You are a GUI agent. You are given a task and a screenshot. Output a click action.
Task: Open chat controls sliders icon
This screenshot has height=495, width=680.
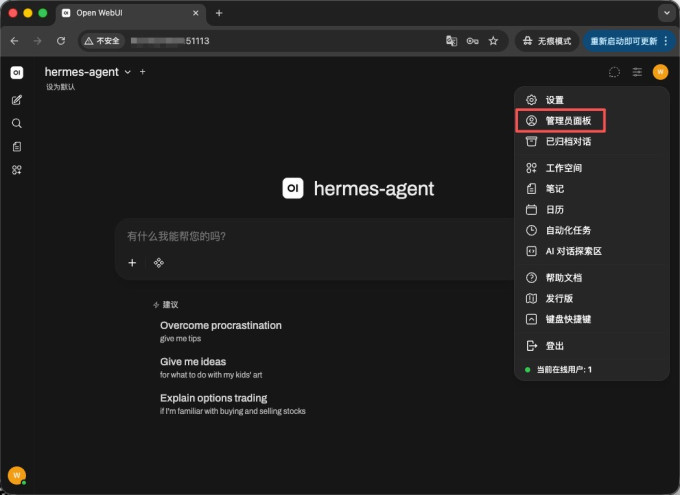(x=637, y=72)
